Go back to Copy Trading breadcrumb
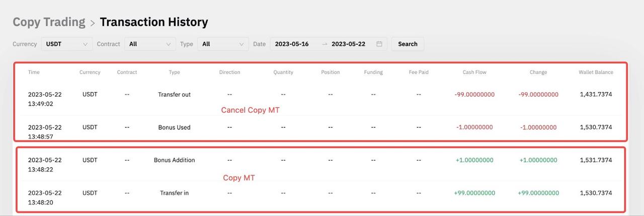This screenshot has width=644, height=216. pos(49,22)
